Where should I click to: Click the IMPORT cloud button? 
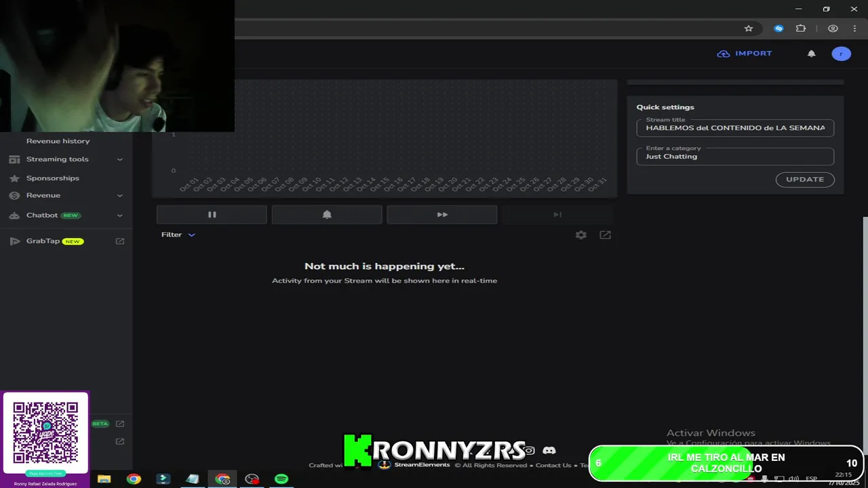745,54
